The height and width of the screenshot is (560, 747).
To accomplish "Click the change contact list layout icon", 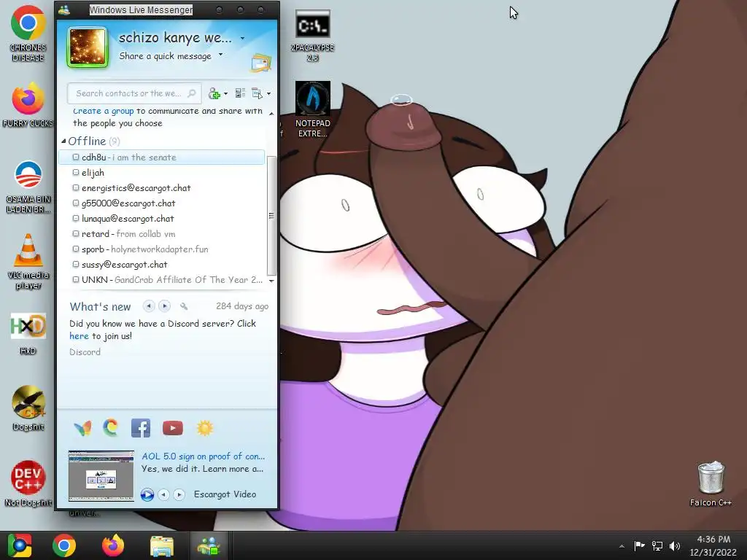I will (x=240, y=93).
